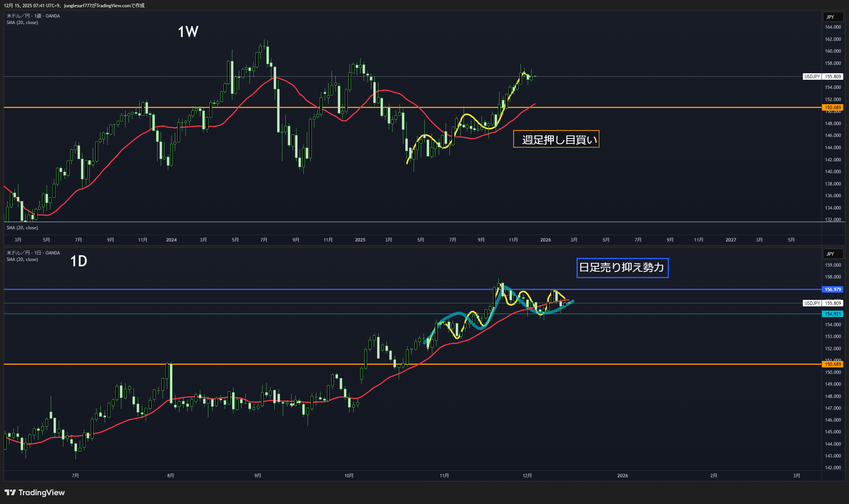Image resolution: width=849 pixels, height=504 pixels.
Task: Click 12月 marker on daily time axis
Action: pyautogui.click(x=527, y=476)
